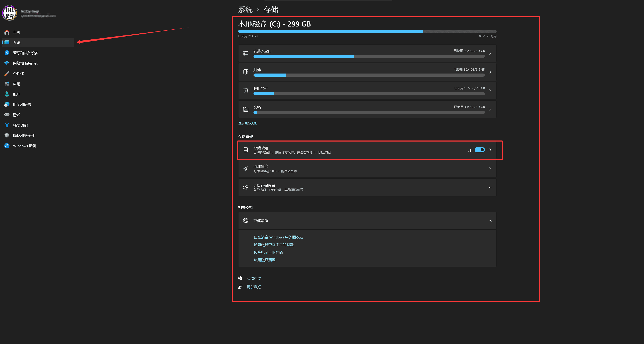The image size is (644, 344).
Task: Click the Accounts person icon
Action: 7,94
